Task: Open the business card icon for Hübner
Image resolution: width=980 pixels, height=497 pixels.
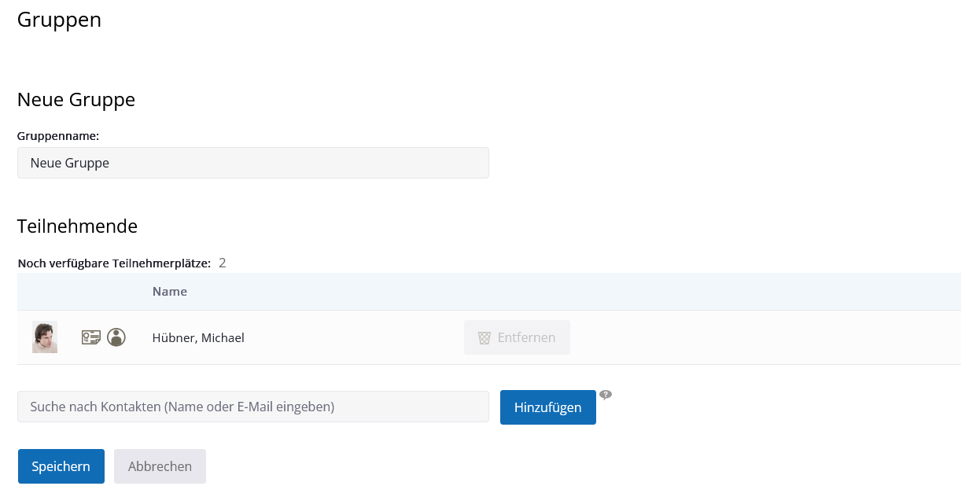Action: 91,337
